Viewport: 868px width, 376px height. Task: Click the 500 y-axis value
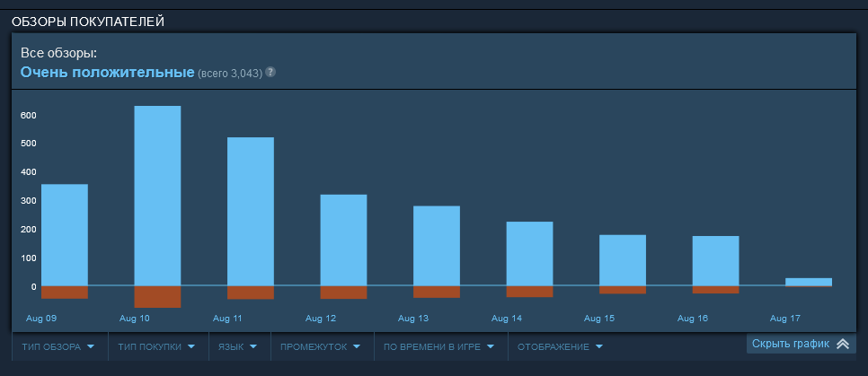(30, 144)
